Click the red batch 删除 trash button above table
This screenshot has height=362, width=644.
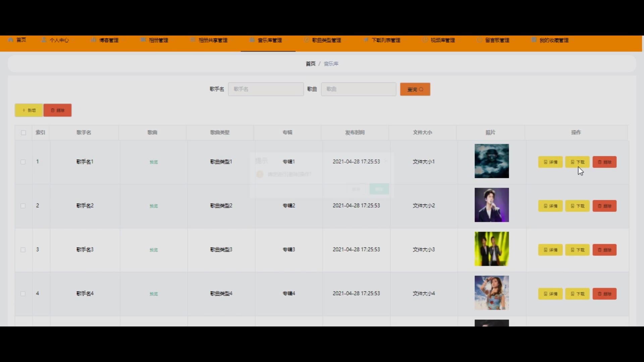(57, 110)
